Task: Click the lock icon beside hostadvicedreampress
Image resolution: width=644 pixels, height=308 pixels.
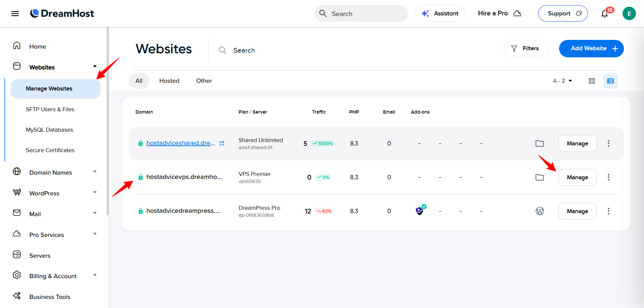Action: tap(141, 211)
